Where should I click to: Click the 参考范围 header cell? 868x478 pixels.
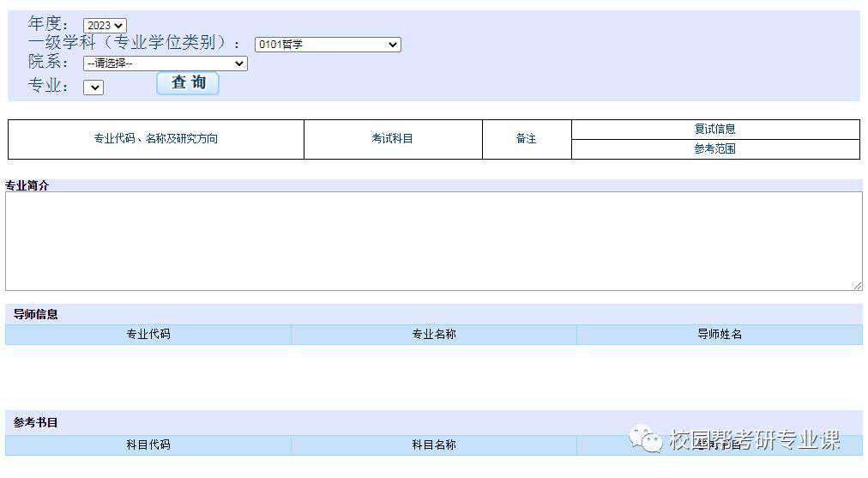715,149
